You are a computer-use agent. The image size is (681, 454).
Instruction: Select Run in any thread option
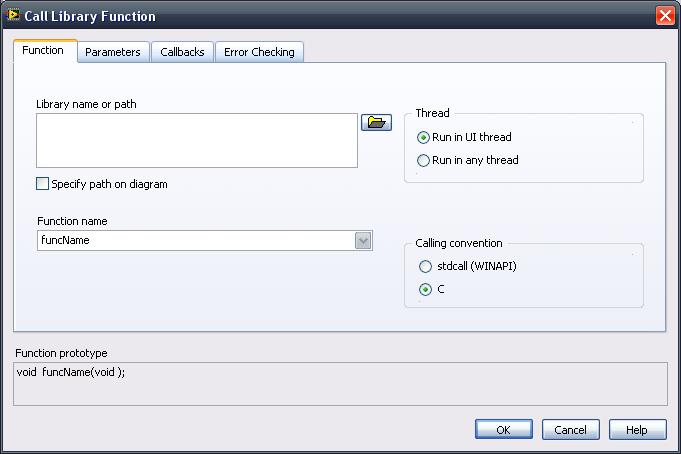[x=424, y=160]
